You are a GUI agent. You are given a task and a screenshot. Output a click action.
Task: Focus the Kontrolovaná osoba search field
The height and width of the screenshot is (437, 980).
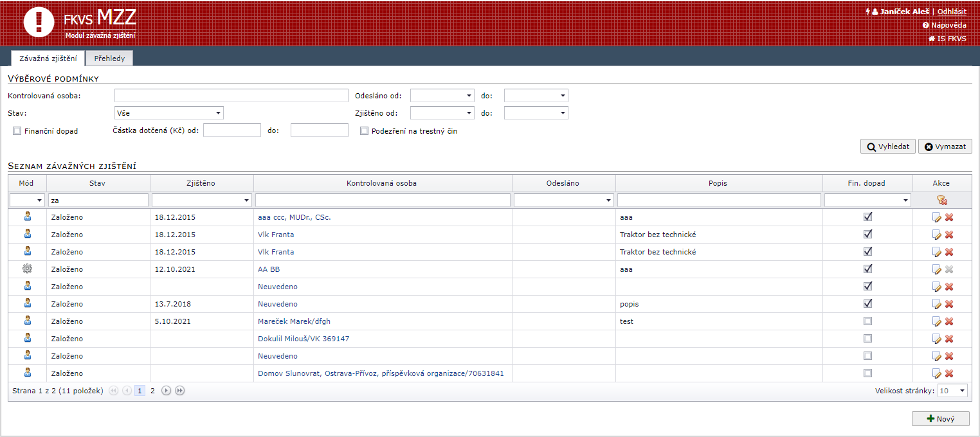(x=231, y=96)
